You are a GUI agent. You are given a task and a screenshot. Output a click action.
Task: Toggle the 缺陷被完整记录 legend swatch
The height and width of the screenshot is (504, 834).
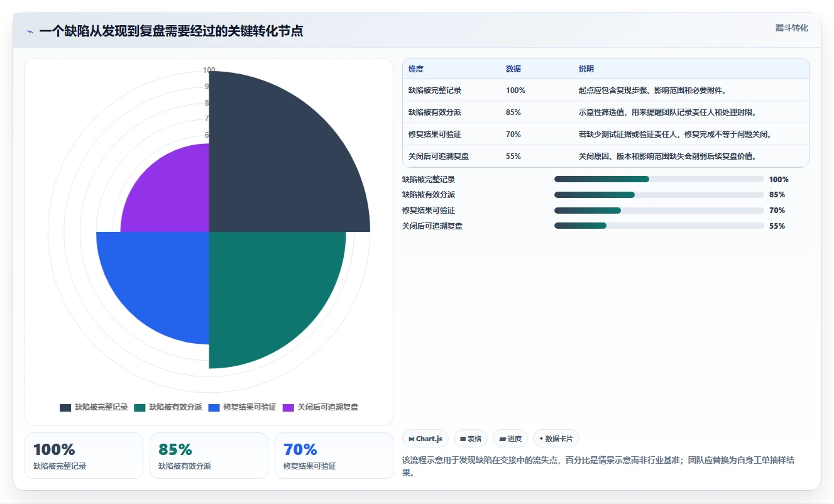pyautogui.click(x=65, y=407)
